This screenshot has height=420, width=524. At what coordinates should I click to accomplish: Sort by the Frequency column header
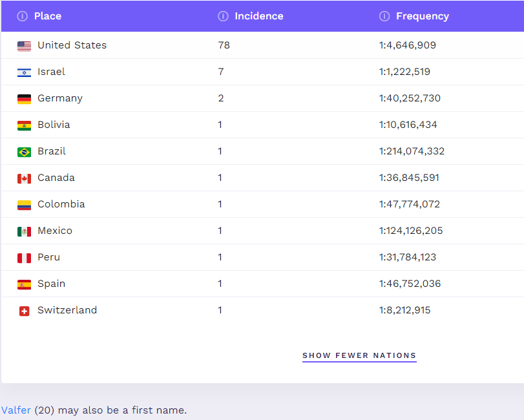point(423,16)
